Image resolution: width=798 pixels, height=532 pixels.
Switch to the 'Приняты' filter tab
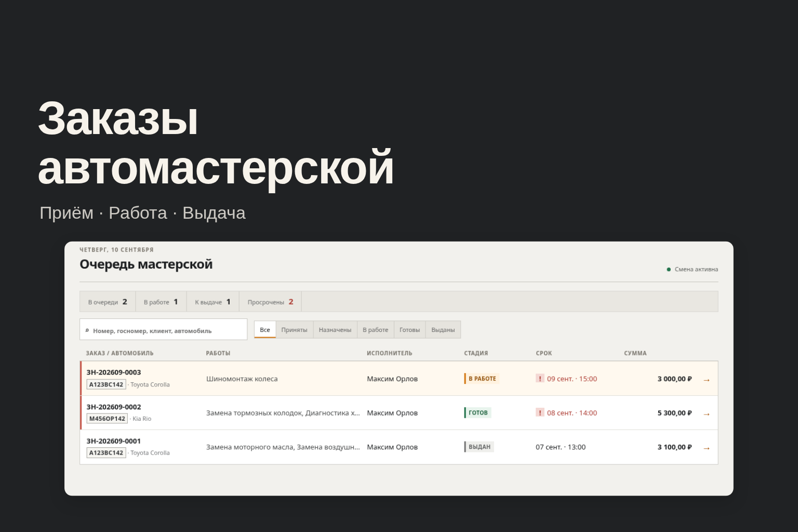[294, 329]
